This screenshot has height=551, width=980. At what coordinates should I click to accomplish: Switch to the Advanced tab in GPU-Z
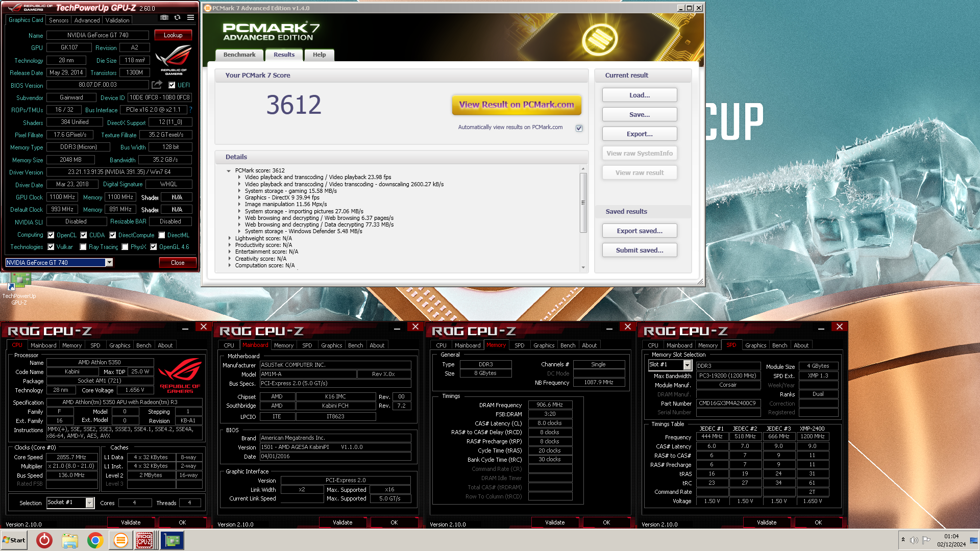click(87, 20)
